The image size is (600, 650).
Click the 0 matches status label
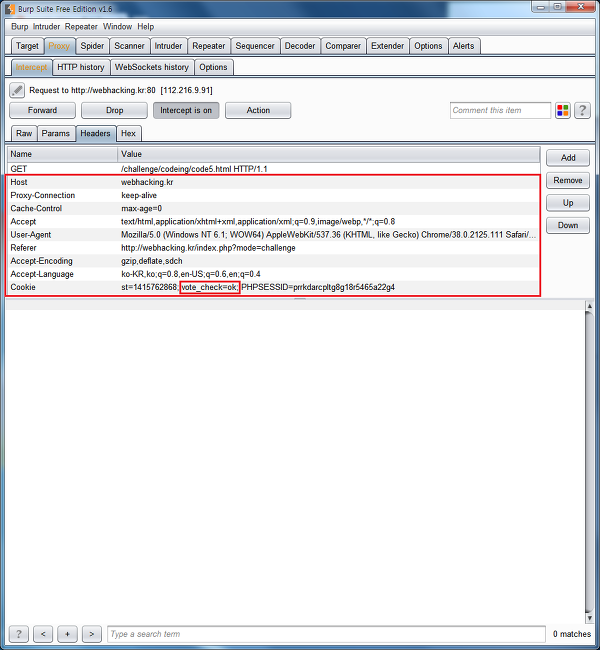coord(572,634)
